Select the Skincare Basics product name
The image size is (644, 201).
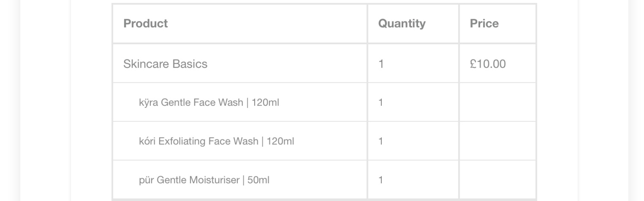coord(165,64)
